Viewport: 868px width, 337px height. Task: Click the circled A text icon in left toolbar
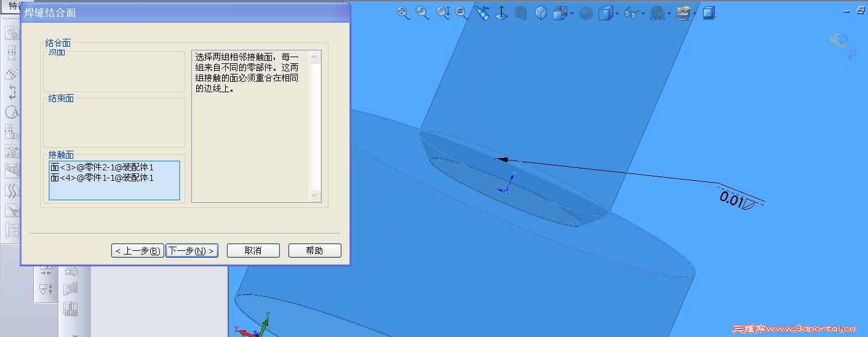click(12, 113)
